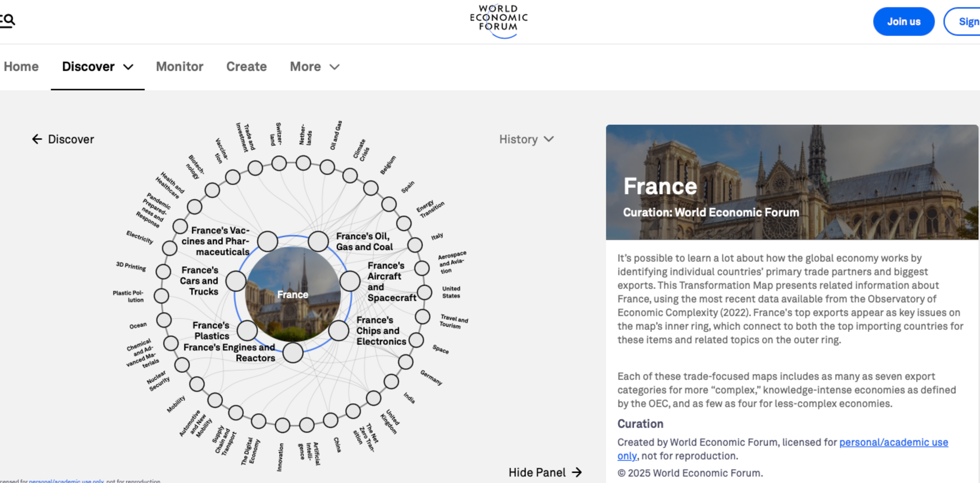Select the Vaccines and Pharmaceuticals node circle

point(268,241)
